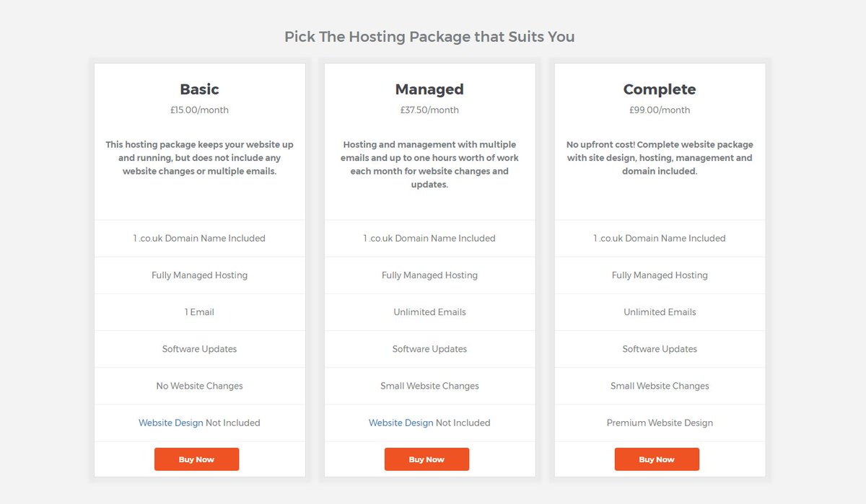Click 'No Website Changes' in Basic plan
The height and width of the screenshot is (504, 866).
200,386
